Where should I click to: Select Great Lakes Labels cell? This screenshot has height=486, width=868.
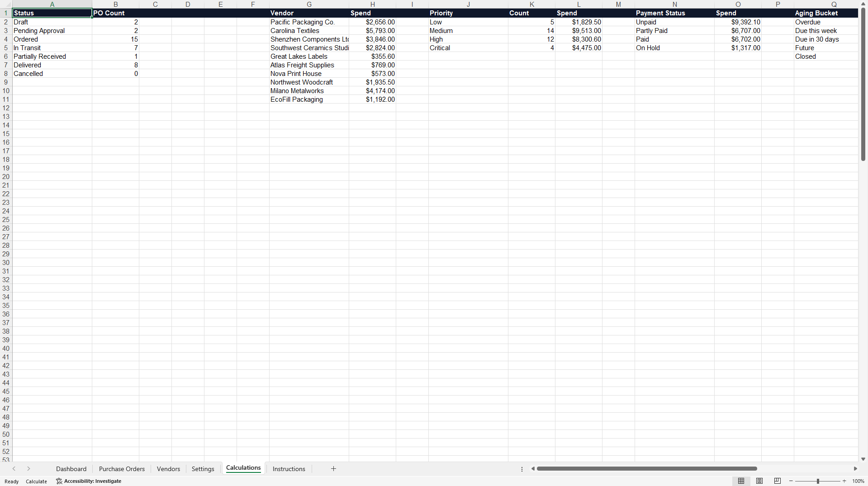[309, 57]
